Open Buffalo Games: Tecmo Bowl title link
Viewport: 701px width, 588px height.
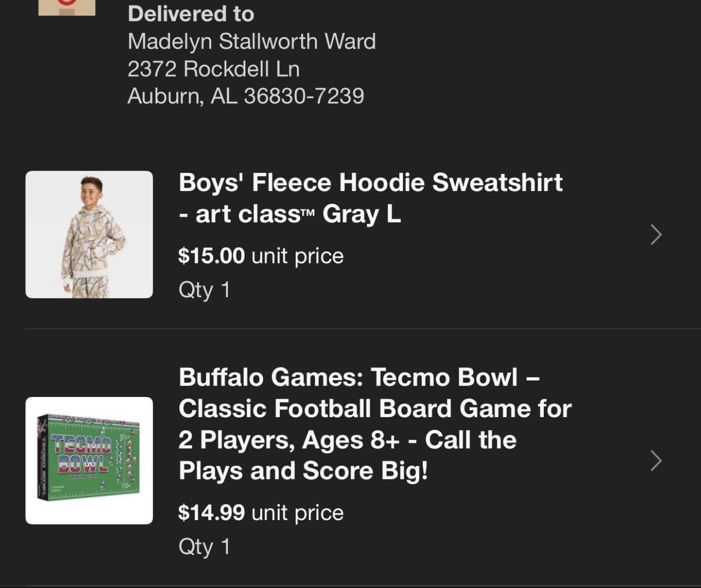click(359, 377)
